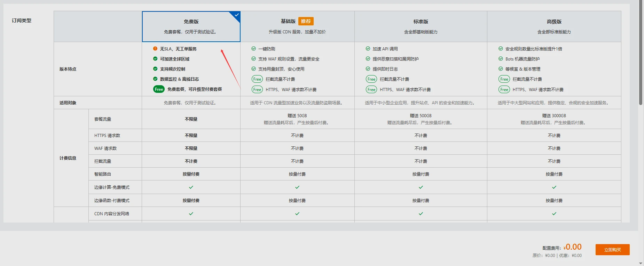This screenshot has height=266, width=644.
Task: Click the Free badge beside 标准版 拦截流量不计费
Action: pos(371,79)
